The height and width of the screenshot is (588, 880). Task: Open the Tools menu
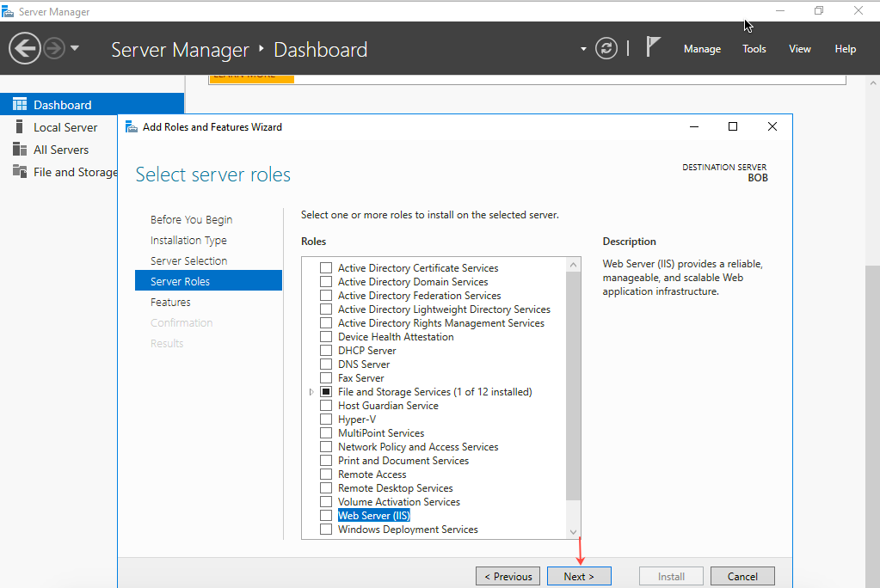[x=754, y=49]
